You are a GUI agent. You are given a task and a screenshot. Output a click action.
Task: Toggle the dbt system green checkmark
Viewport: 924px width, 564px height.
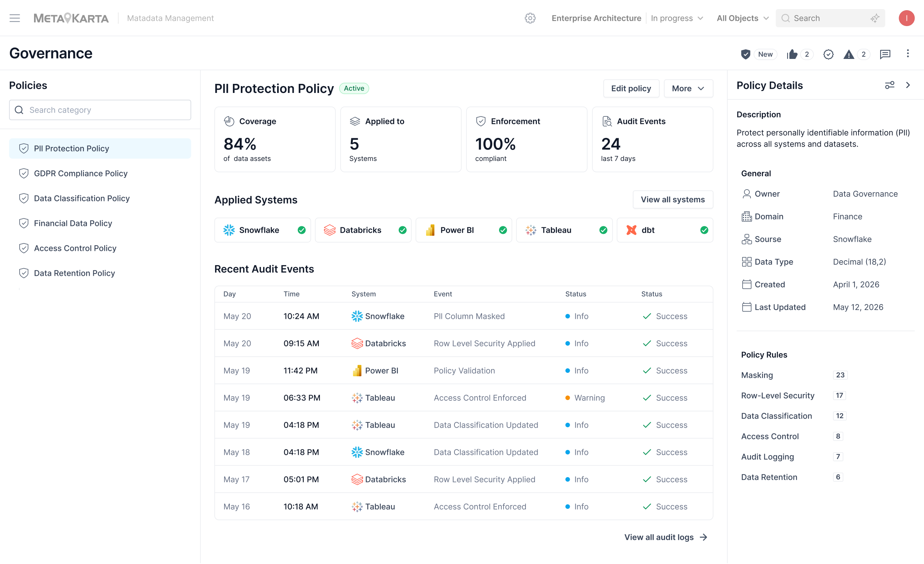(704, 230)
